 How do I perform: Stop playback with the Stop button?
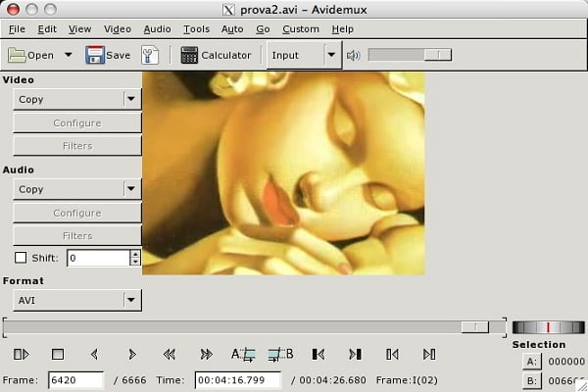coord(58,354)
